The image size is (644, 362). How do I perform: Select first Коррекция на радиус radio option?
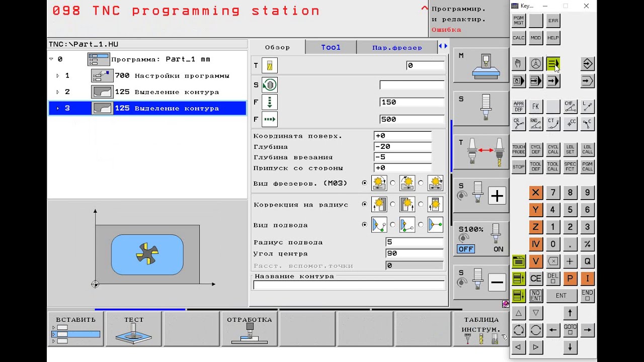[x=364, y=205]
